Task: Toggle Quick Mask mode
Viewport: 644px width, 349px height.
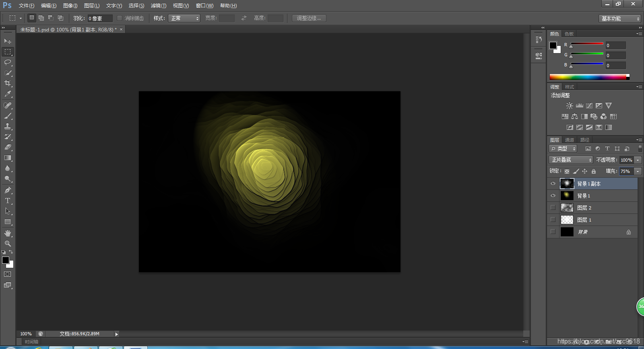Action: pos(8,274)
